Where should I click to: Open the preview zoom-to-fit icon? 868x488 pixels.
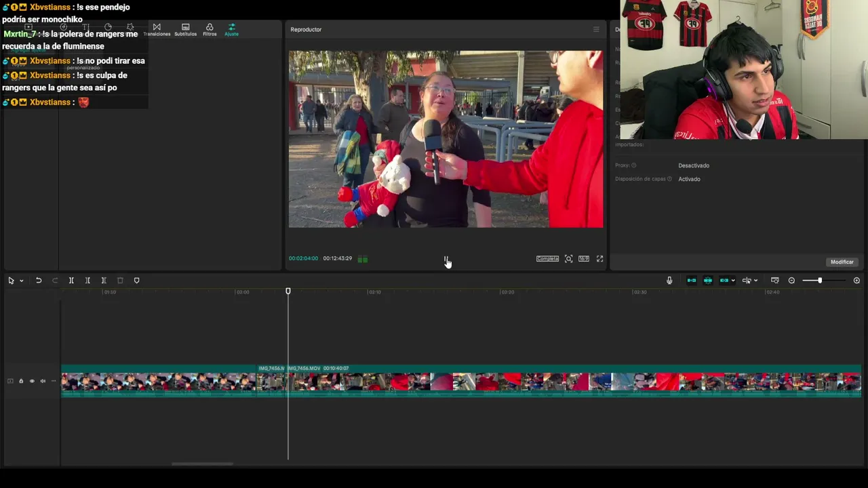click(569, 259)
